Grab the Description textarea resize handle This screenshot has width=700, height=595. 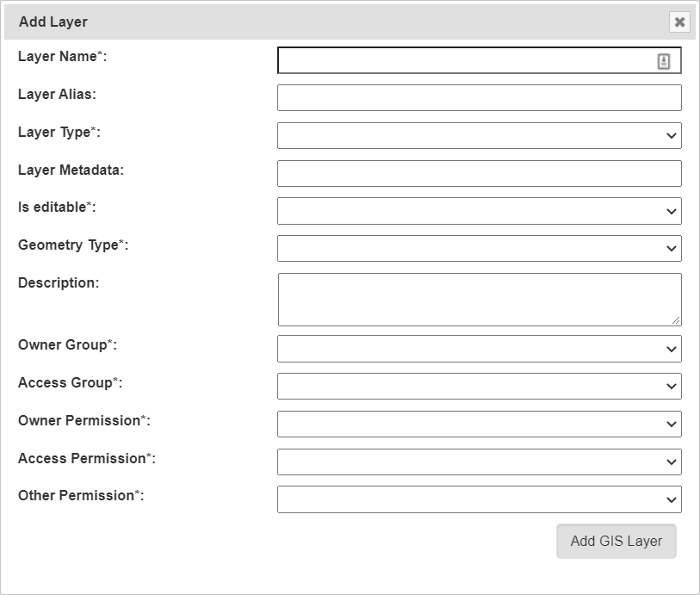pos(676,320)
